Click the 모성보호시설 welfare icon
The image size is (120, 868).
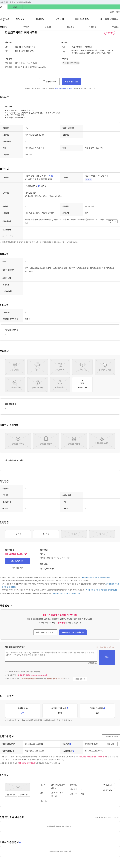(60, 384)
